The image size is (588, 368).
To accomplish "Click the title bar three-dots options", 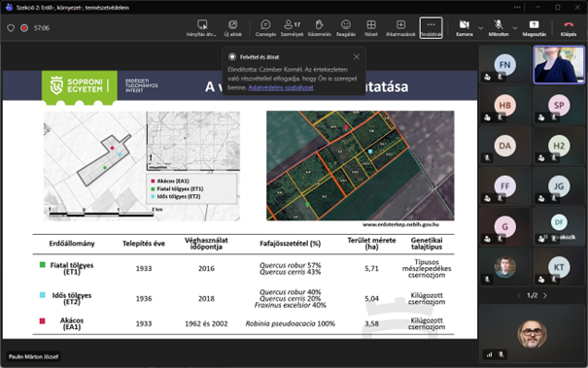I will (517, 7).
